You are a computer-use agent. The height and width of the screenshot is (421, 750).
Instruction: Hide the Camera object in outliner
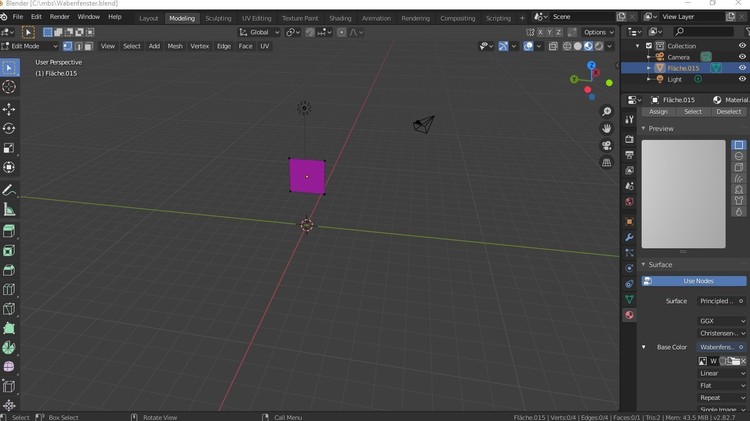click(742, 57)
